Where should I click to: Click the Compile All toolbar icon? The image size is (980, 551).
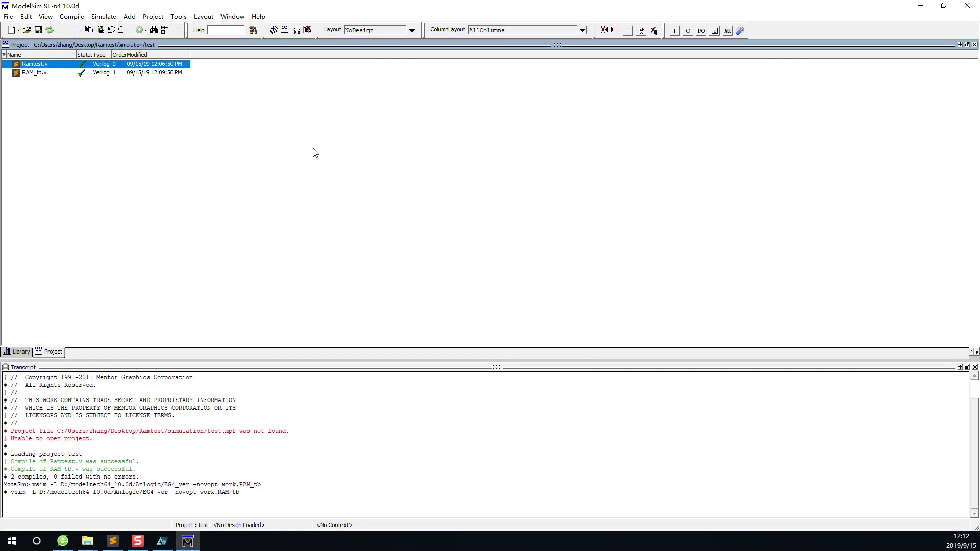(x=285, y=30)
